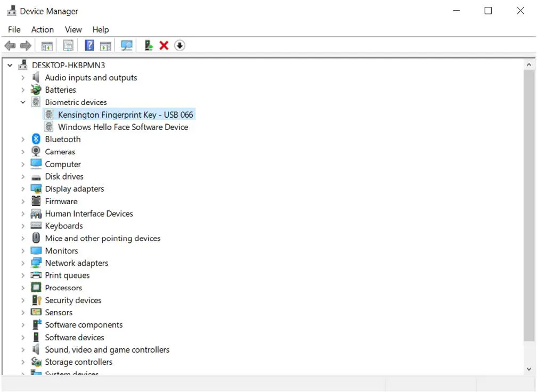Expand the Computer category chevron
538x392 pixels.
click(x=23, y=164)
